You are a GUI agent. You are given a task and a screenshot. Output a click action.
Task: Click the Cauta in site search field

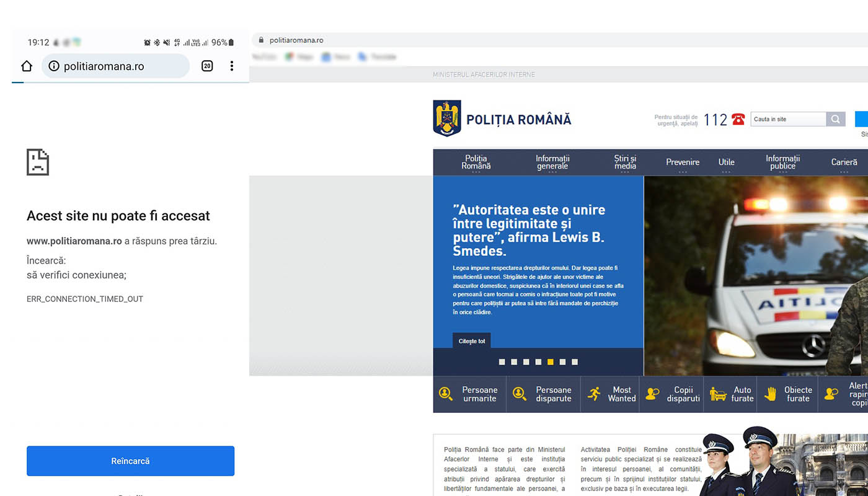[788, 119]
